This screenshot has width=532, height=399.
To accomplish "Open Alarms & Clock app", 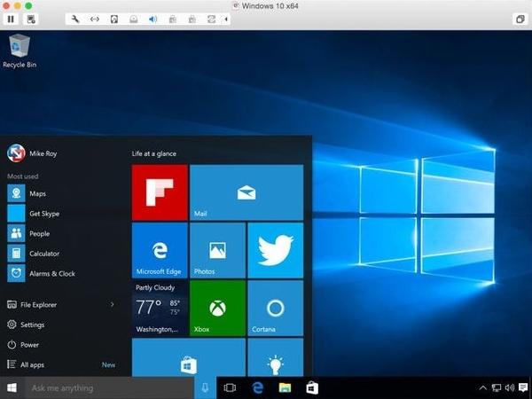I will click(x=61, y=273).
